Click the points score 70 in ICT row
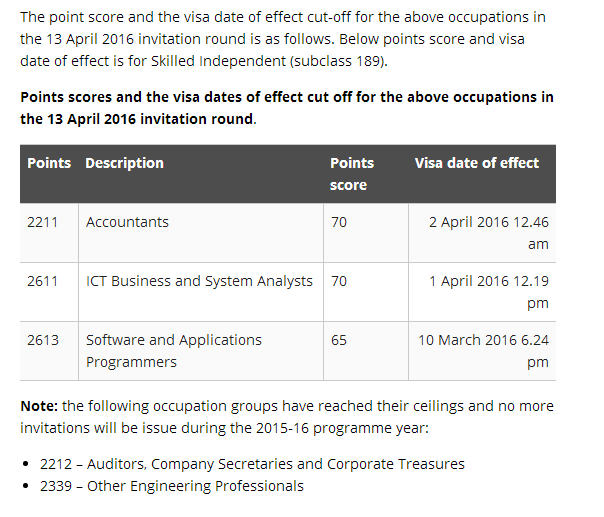 pos(339,281)
